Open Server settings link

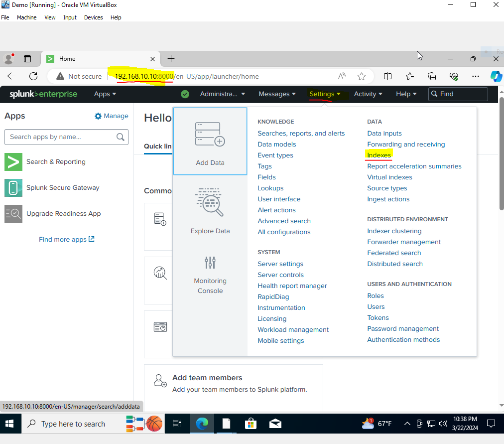pyautogui.click(x=280, y=264)
